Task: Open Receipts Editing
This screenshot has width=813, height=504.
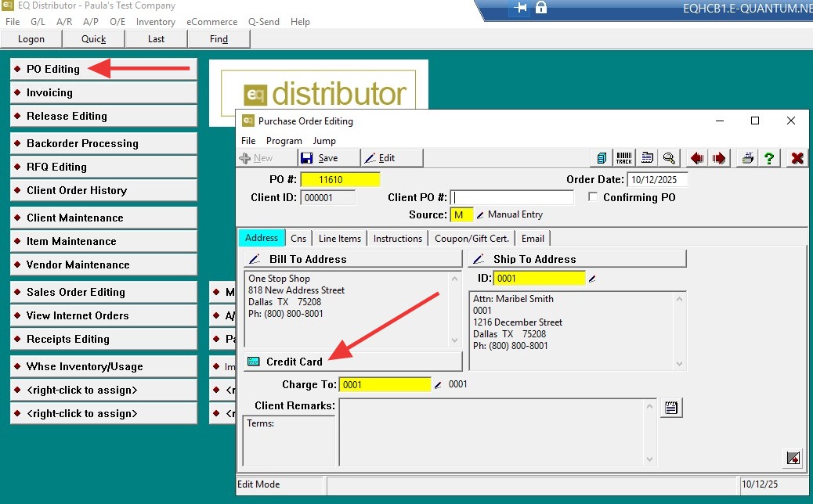Action: pyautogui.click(x=103, y=340)
